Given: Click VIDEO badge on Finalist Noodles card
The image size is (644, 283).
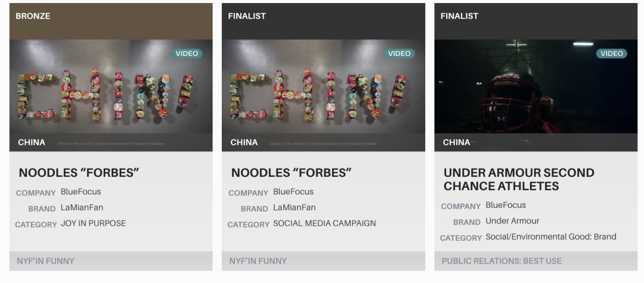Looking at the screenshot, I should click(x=399, y=53).
